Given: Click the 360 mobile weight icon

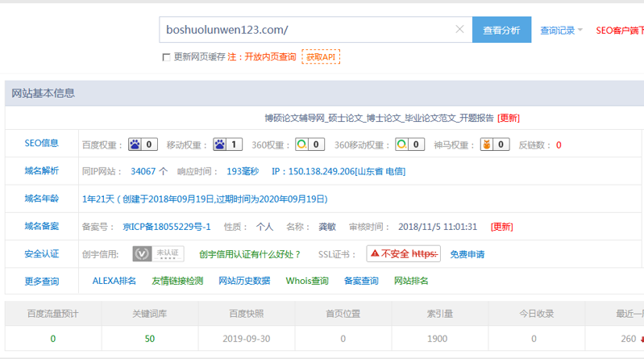Looking at the screenshot, I should click(x=401, y=145).
